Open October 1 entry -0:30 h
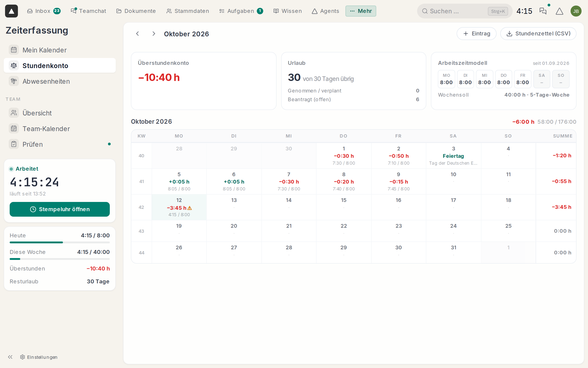This screenshot has height=368, width=588. (344, 155)
